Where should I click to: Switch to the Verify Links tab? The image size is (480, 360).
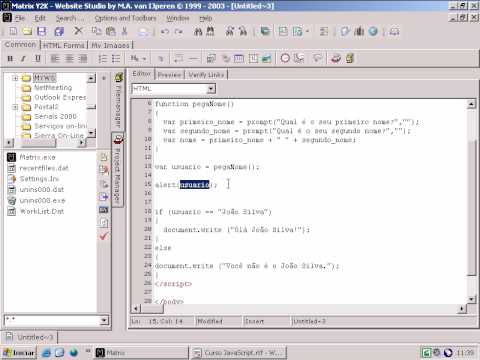tap(206, 75)
